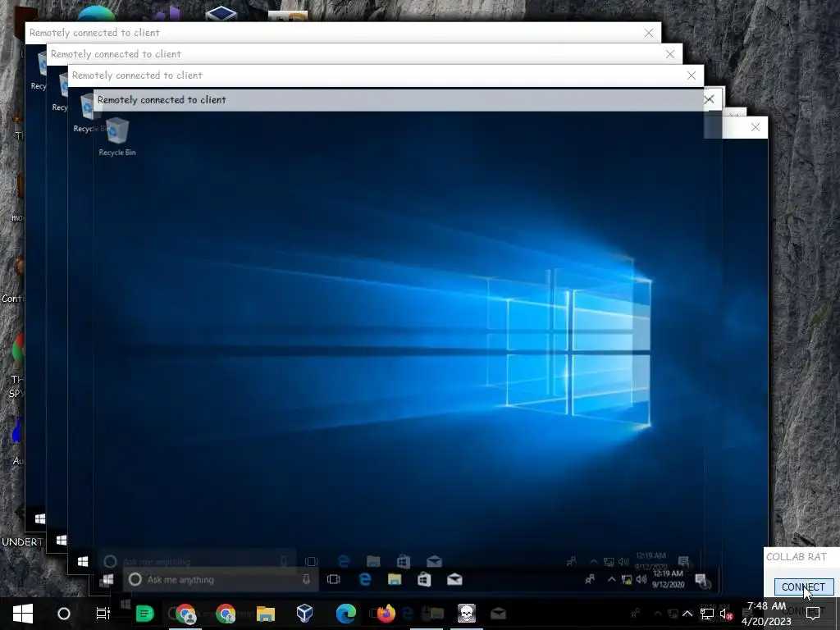
Task: Click the frontmost "Remotely connected to client" title
Action: click(x=162, y=99)
